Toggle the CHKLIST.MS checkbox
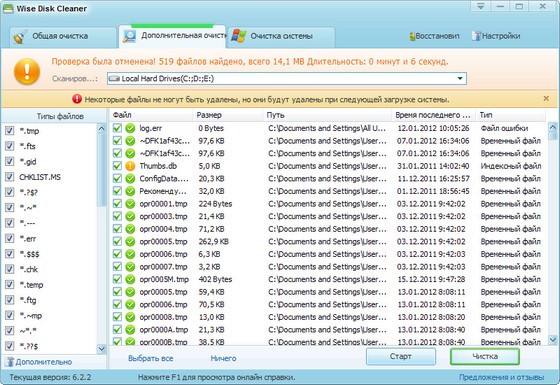The image size is (560, 385). (x=10, y=177)
